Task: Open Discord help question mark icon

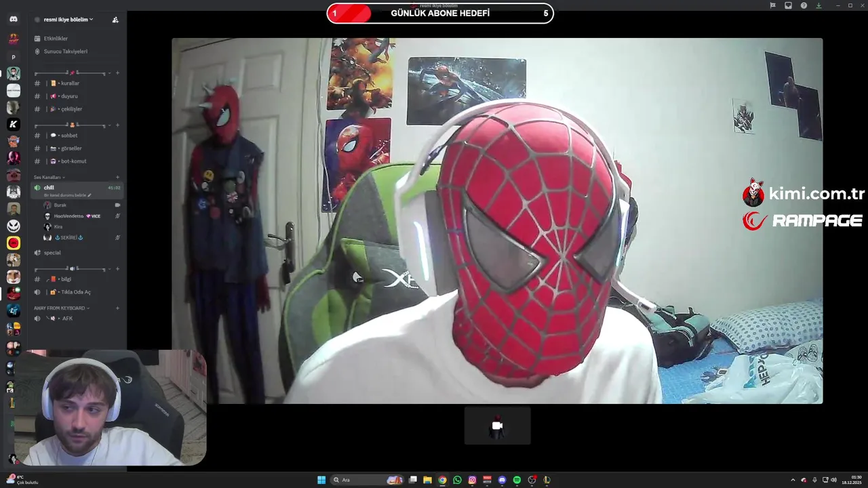Action: tap(804, 5)
